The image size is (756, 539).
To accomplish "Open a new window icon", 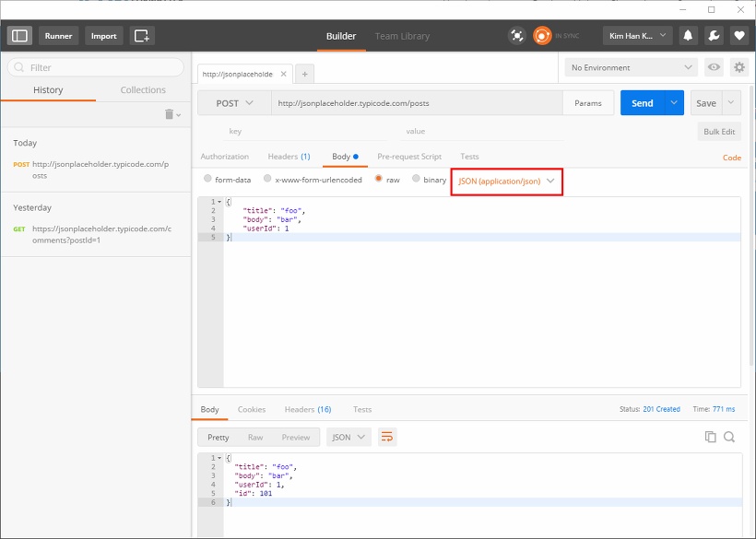I will click(142, 36).
